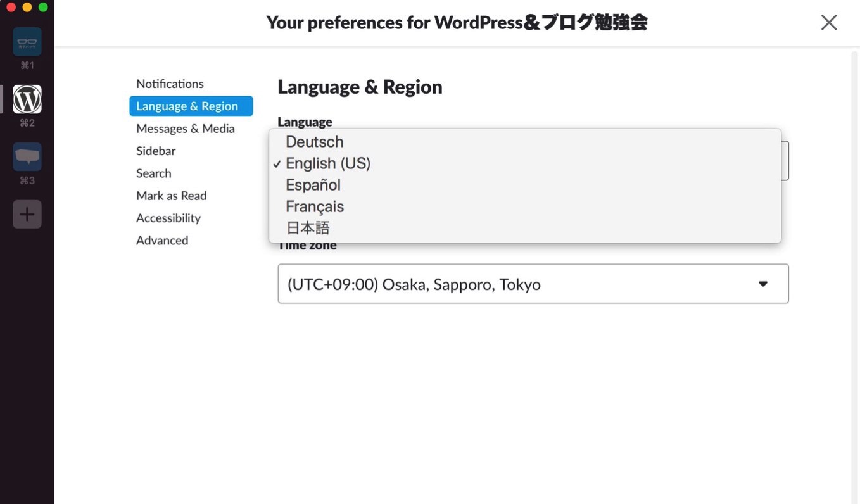Open the time zone dropdown
The width and height of the screenshot is (860, 504).
pos(533,284)
